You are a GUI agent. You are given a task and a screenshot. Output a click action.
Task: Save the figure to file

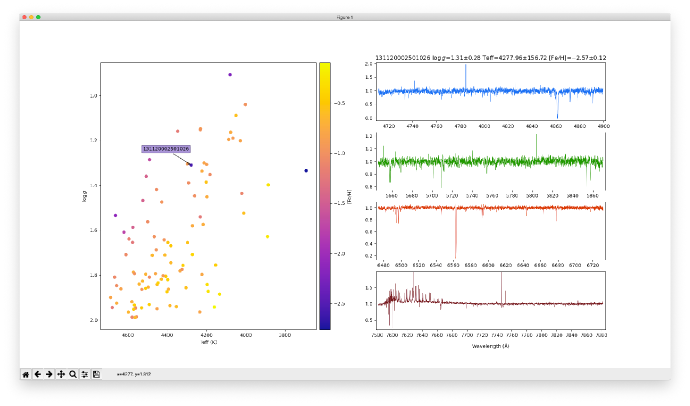coord(97,373)
